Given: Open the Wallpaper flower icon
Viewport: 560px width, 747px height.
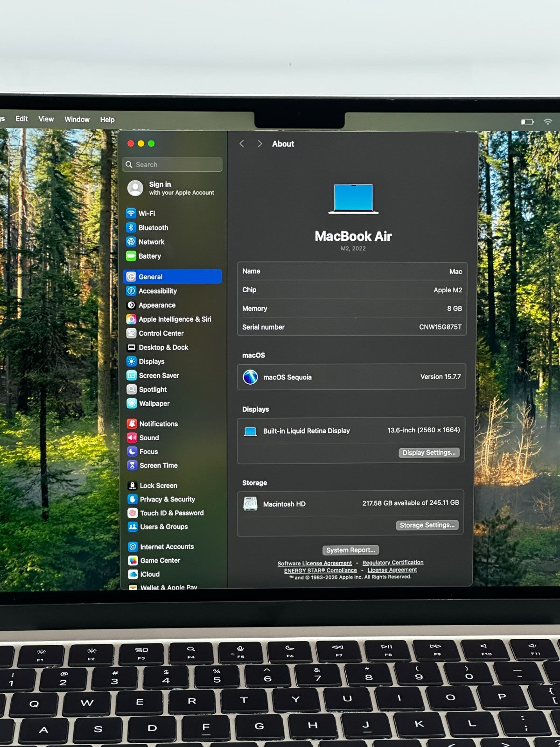Looking at the screenshot, I should point(132,403).
